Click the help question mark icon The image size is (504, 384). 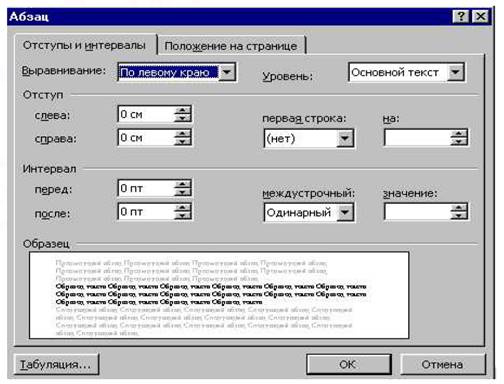pyautogui.click(x=461, y=16)
